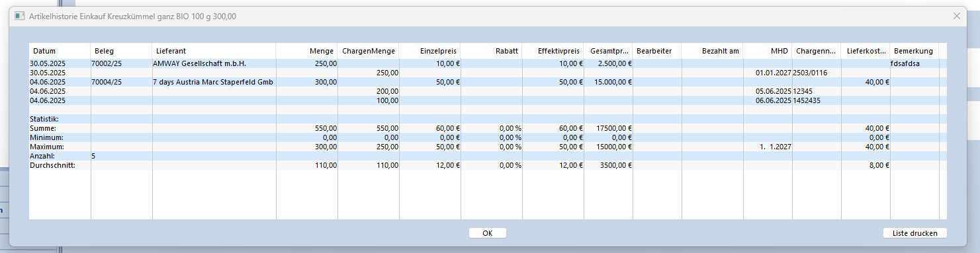Click the MHD cell 01.01.2027

(x=768, y=73)
